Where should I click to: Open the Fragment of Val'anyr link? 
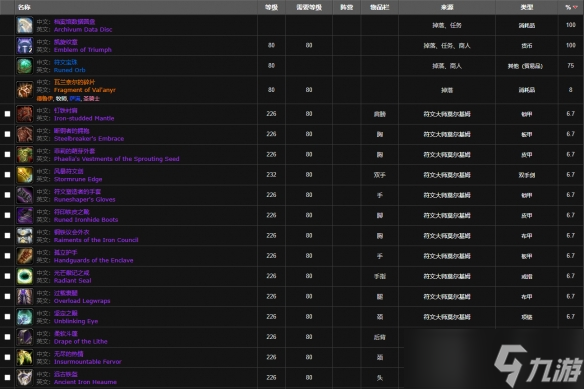coord(85,90)
